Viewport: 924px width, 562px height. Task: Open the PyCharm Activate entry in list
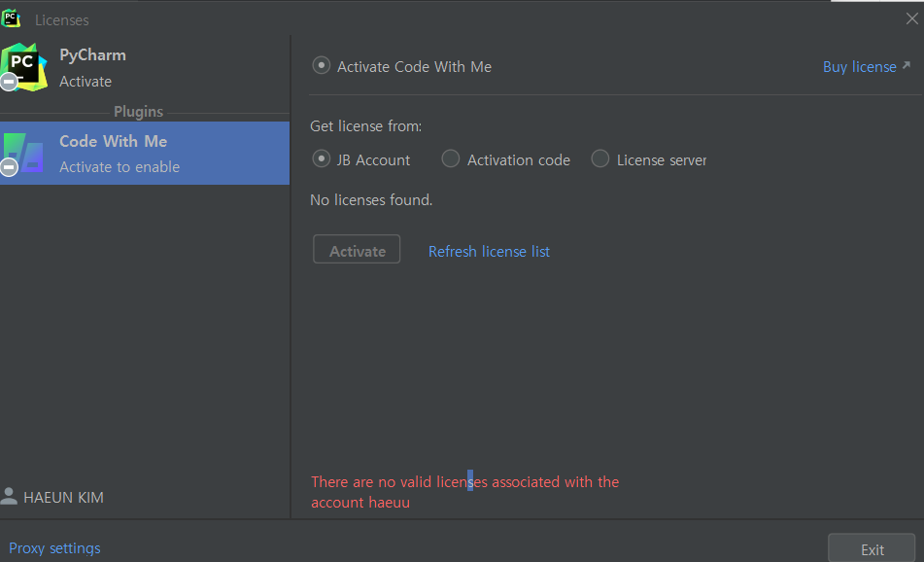[145, 68]
